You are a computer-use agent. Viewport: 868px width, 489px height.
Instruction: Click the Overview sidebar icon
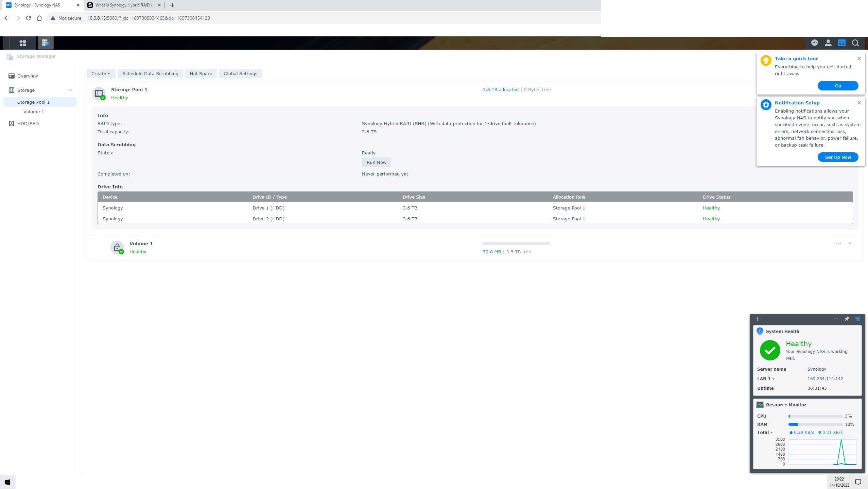[12, 76]
